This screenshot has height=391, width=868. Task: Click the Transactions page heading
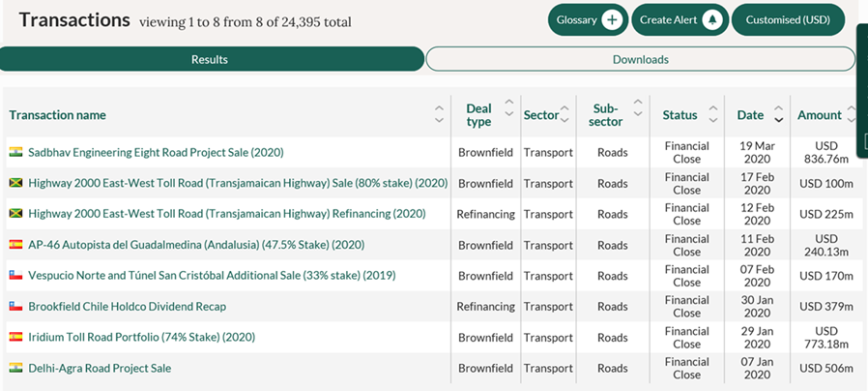point(74,20)
